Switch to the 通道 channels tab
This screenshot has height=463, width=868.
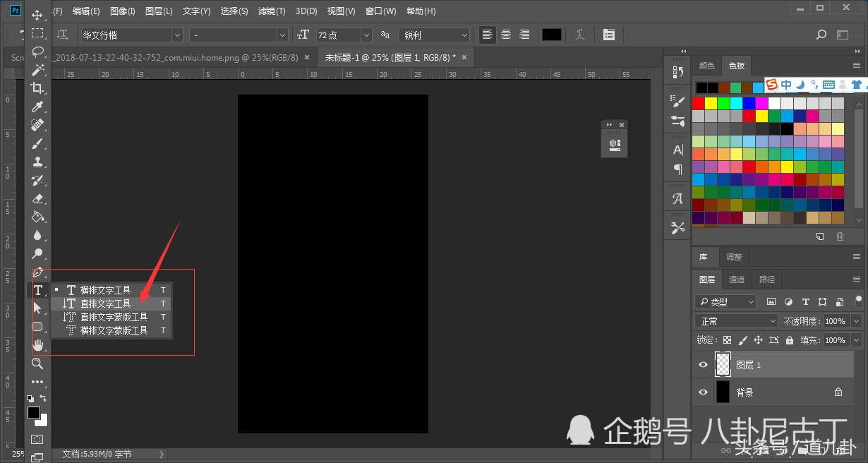click(x=737, y=279)
